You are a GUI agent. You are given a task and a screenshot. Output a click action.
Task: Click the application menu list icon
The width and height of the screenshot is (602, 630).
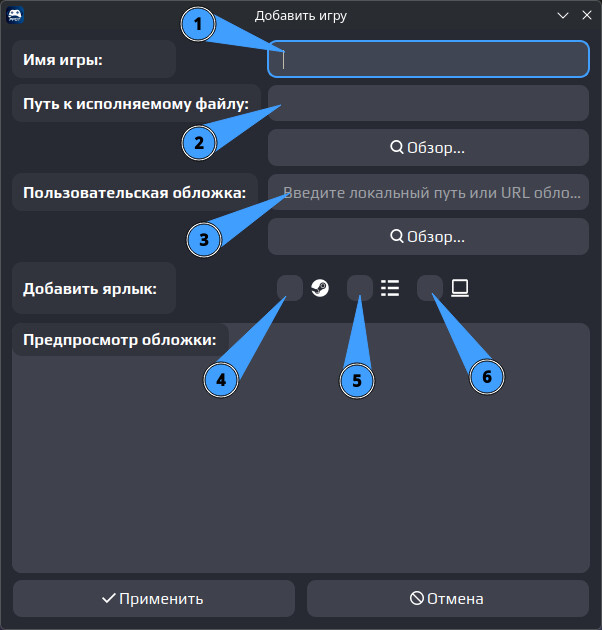[390, 288]
